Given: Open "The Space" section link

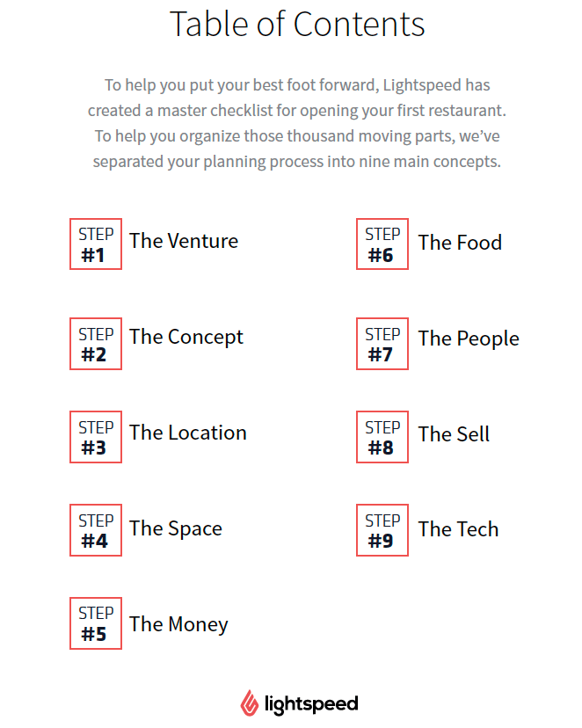Looking at the screenshot, I should pyautogui.click(x=176, y=528).
